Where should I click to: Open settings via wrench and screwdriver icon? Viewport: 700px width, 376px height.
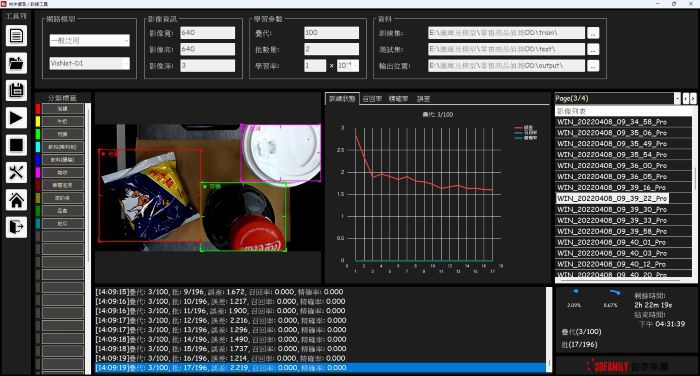[16, 172]
